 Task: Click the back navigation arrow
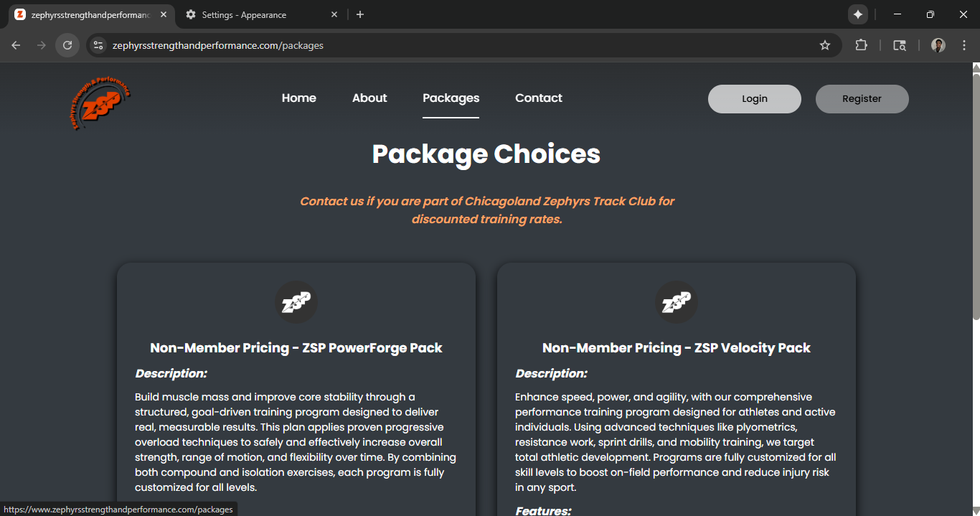(16, 44)
